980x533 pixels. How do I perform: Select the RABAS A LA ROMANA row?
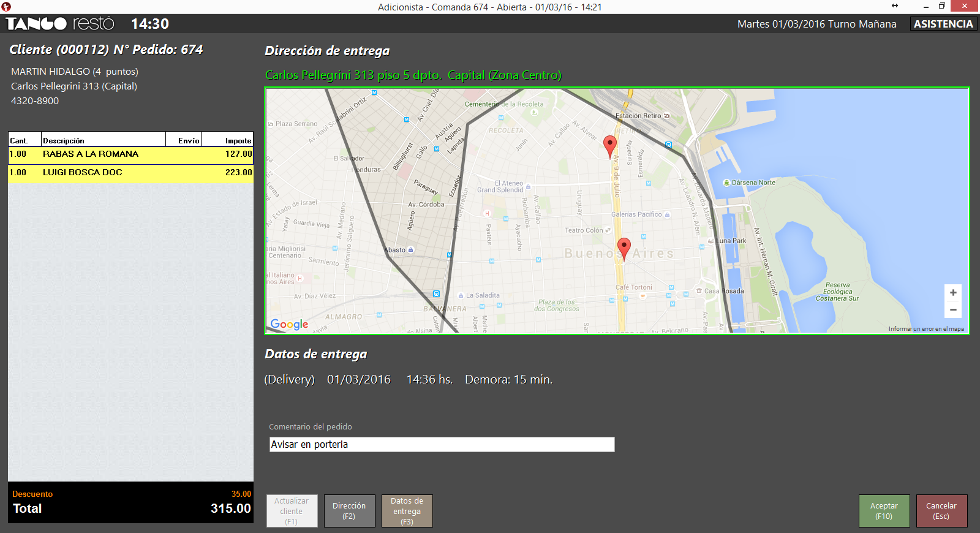pyautogui.click(x=130, y=154)
